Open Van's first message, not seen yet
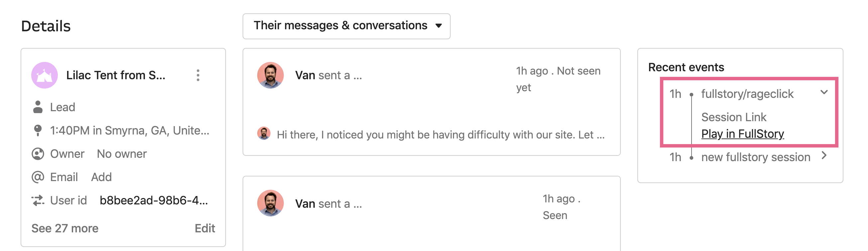This screenshot has height=251, width=868. pos(431,102)
